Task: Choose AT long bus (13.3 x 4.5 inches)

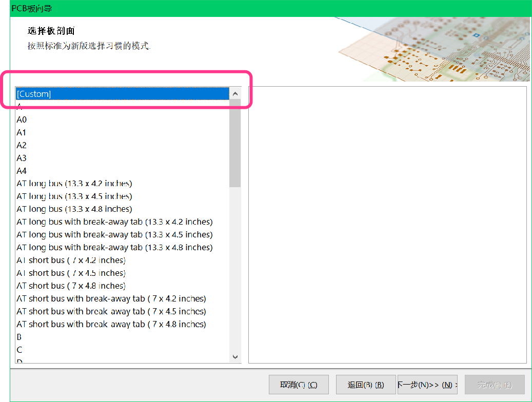Action: 123,196
